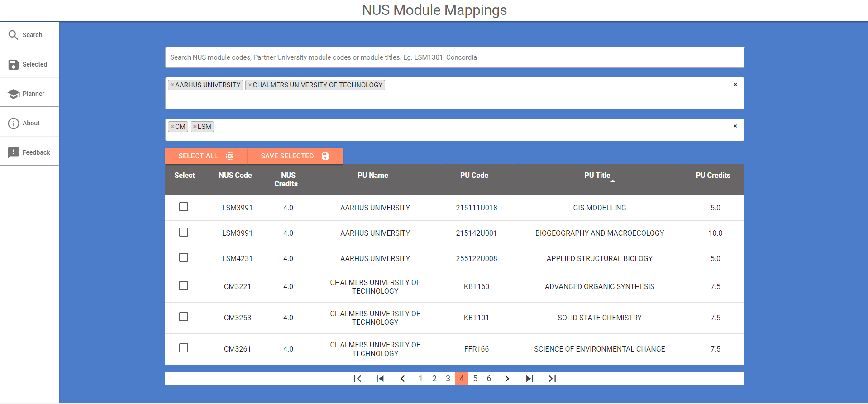
Task: Click PU code KBT101
Action: pos(477,318)
